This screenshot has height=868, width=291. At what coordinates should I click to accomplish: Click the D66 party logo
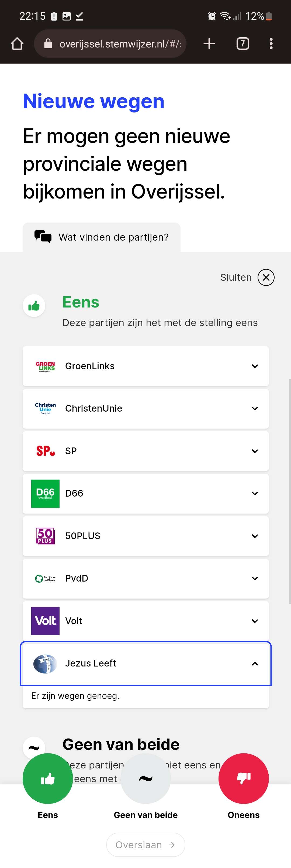tap(46, 493)
